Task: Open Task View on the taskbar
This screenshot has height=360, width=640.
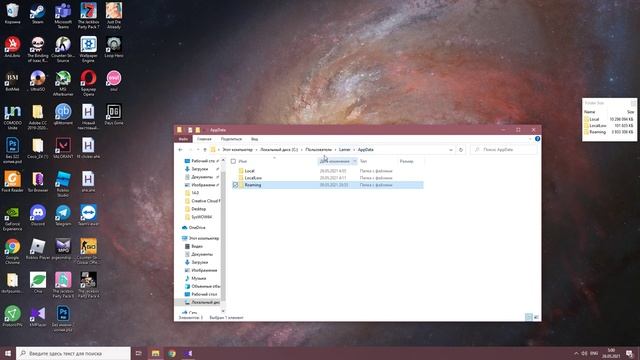Action: tap(139, 353)
